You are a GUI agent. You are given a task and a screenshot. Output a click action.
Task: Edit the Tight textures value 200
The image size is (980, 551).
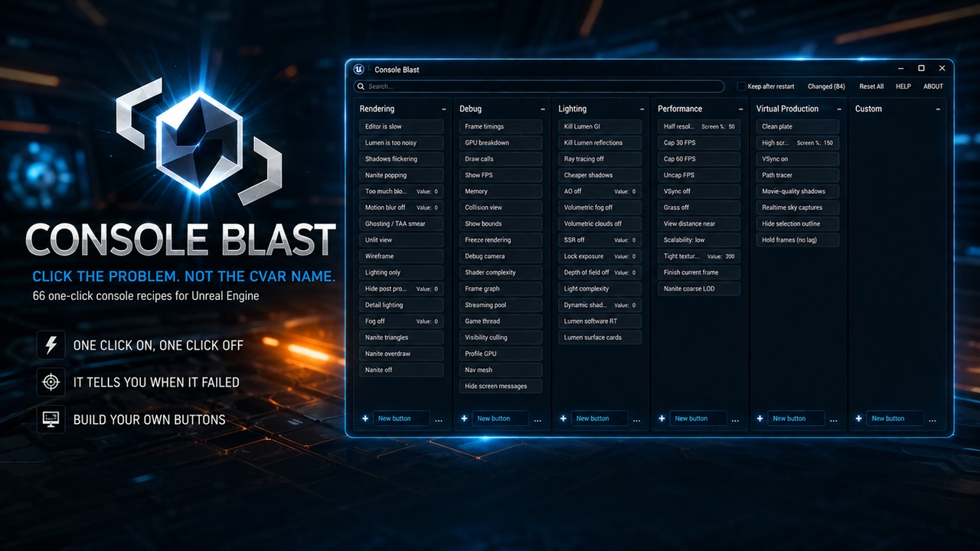pyautogui.click(x=730, y=256)
